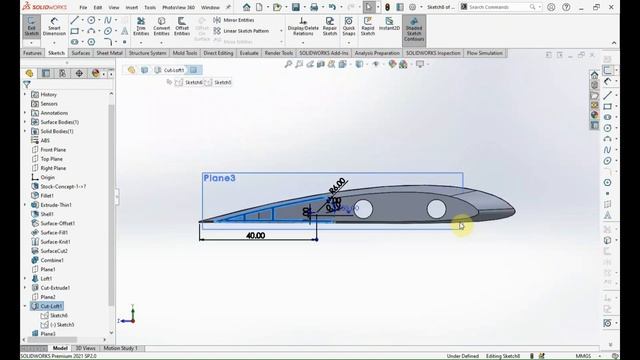Select the Line sketch tool in ribbon
The height and width of the screenshot is (360, 640).
pyautogui.click(x=74, y=20)
